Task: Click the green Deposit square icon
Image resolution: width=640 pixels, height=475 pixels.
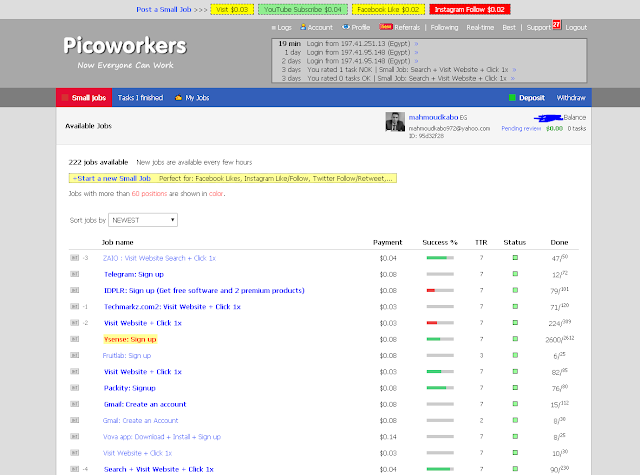Action: tap(512, 98)
